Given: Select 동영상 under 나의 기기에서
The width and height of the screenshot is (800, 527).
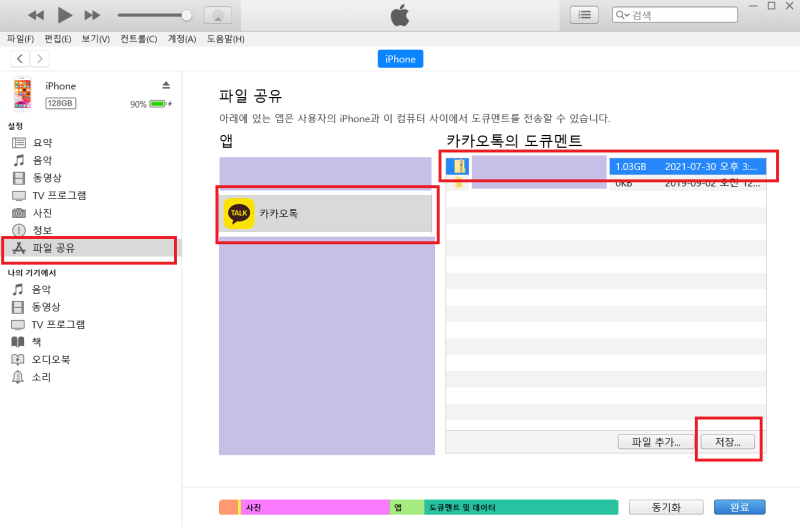Looking at the screenshot, I should click(46, 307).
